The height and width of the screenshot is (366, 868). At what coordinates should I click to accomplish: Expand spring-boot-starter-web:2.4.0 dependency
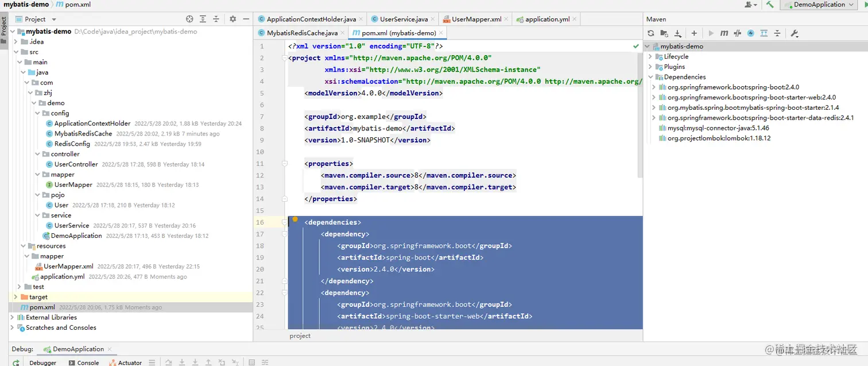point(654,98)
